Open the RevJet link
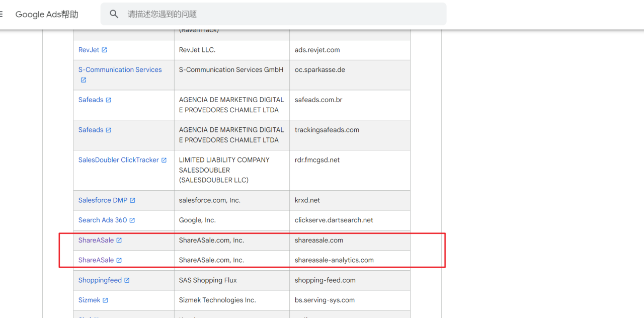 [89, 50]
